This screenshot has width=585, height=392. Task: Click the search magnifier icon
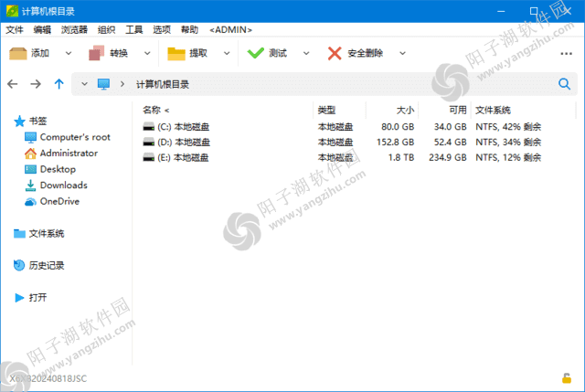pos(564,84)
